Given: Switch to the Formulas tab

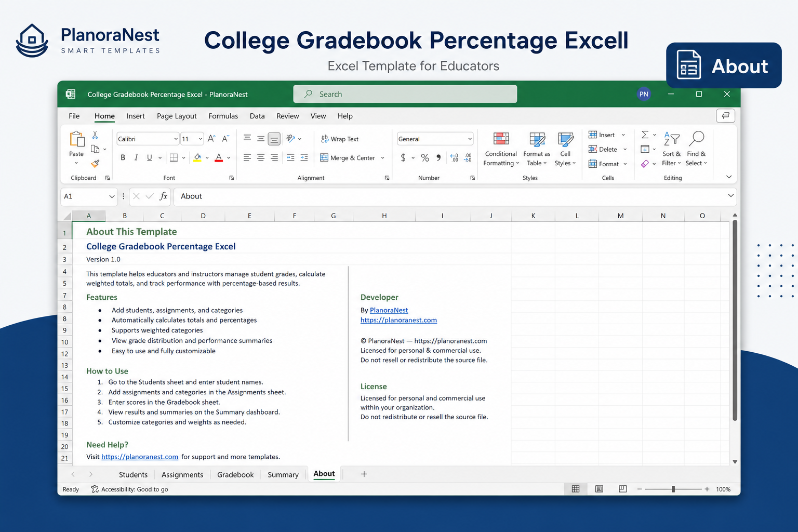Looking at the screenshot, I should [x=223, y=116].
